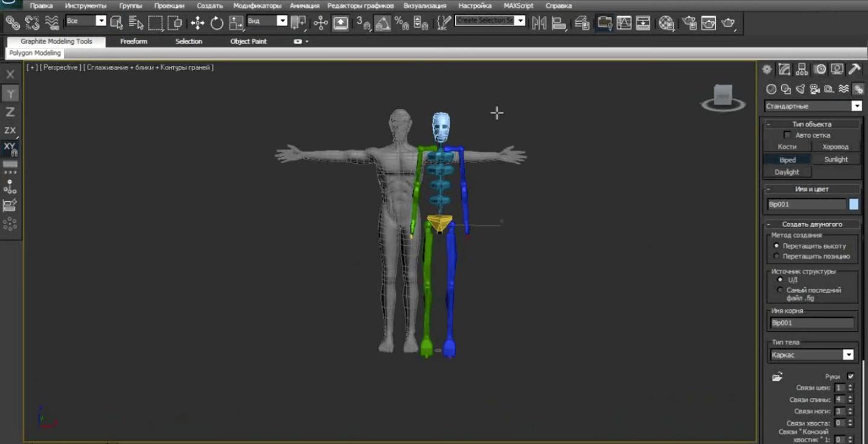Select the Перетащить позицию radio button
This screenshot has height=444, width=868.
click(x=776, y=256)
